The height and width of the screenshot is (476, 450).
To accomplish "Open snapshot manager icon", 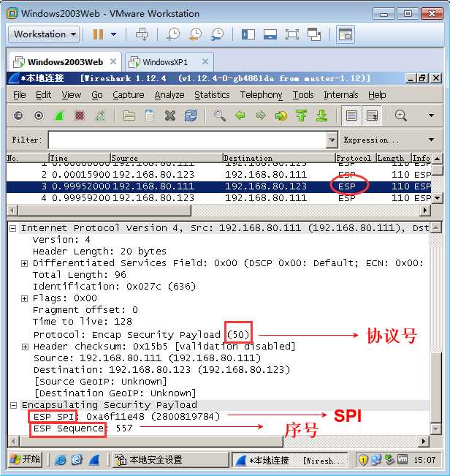I will coord(218,34).
